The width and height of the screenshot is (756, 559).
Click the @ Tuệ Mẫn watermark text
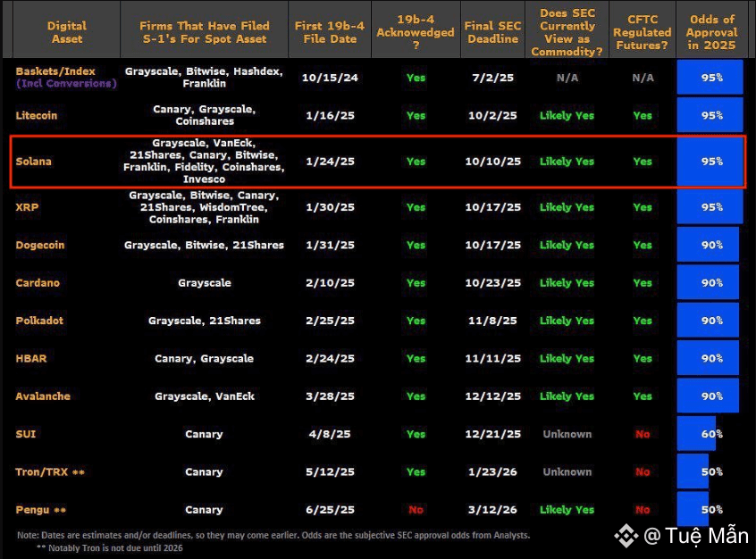click(x=696, y=536)
